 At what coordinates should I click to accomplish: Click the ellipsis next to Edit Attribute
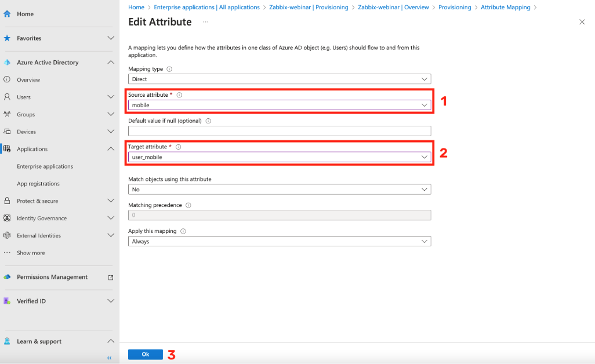coord(205,22)
